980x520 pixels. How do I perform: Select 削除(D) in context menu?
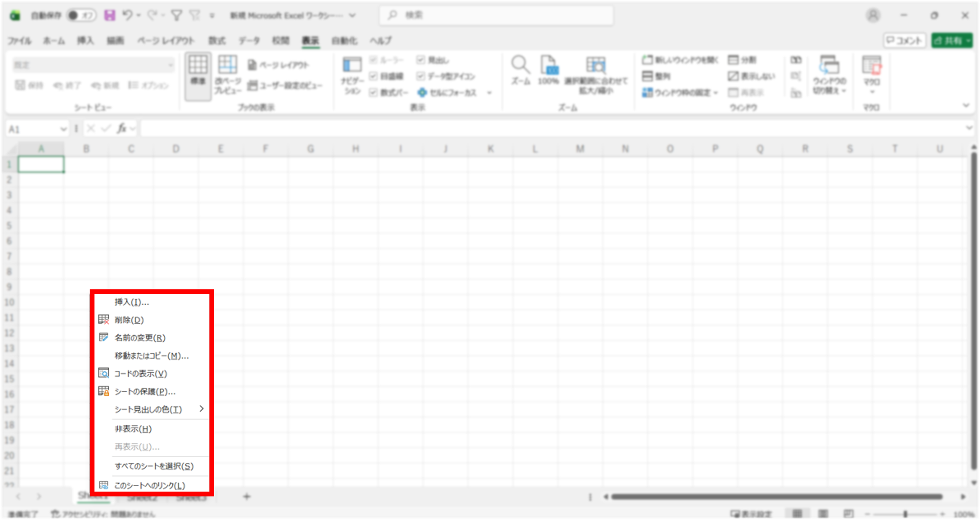coord(129,320)
